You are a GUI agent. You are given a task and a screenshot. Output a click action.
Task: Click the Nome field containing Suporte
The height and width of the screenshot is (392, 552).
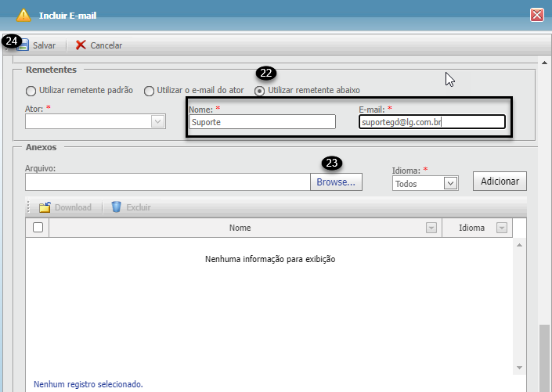262,122
